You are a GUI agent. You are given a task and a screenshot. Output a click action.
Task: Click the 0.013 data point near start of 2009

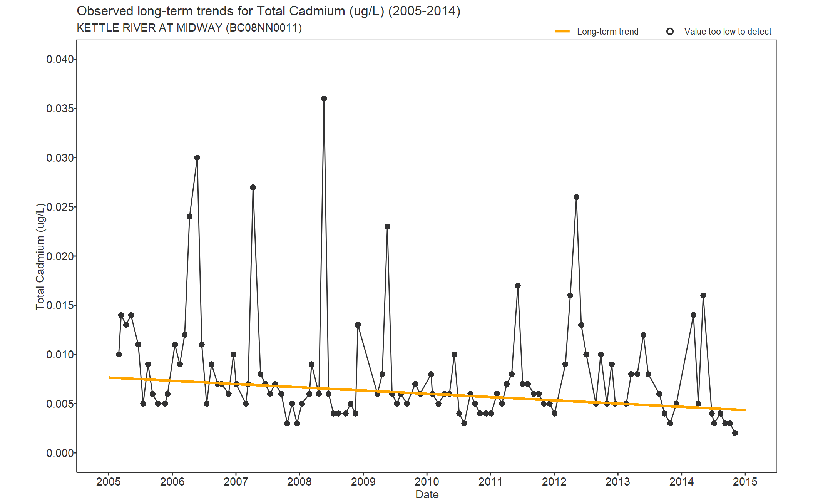point(358,325)
